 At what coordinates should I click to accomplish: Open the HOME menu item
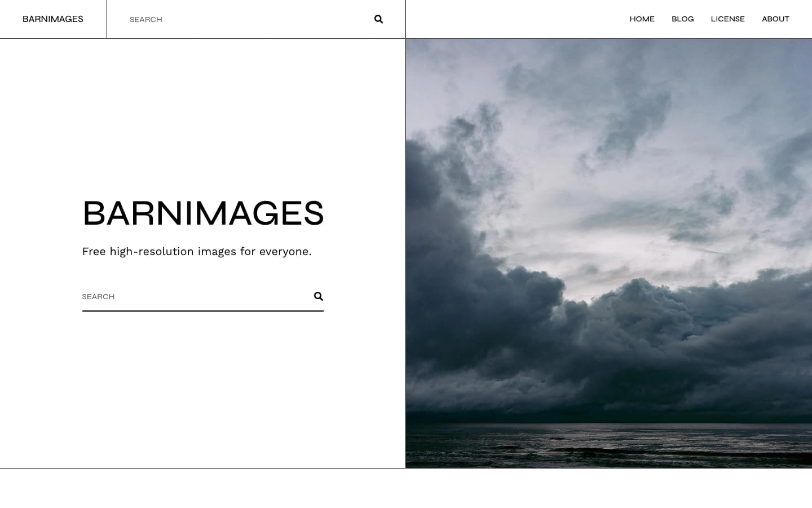(642, 19)
